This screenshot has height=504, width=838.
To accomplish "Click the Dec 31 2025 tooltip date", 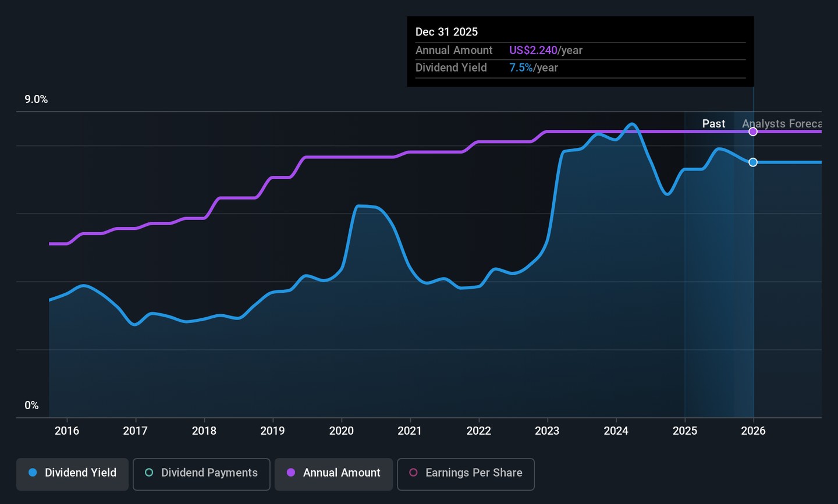I will click(446, 32).
